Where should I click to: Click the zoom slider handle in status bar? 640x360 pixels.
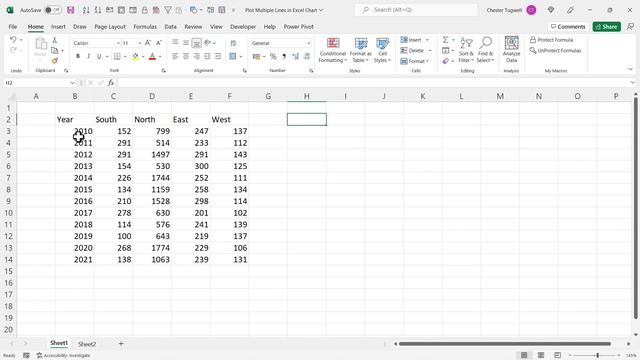click(598, 356)
